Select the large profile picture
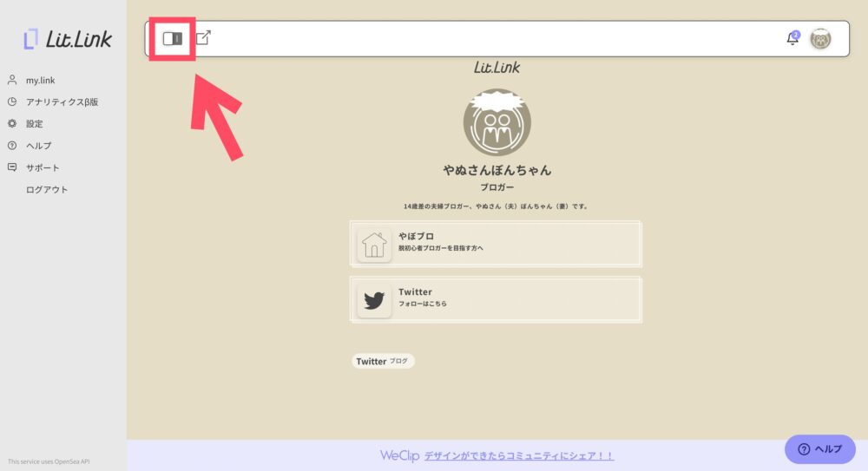This screenshot has height=471, width=868. coord(497,122)
